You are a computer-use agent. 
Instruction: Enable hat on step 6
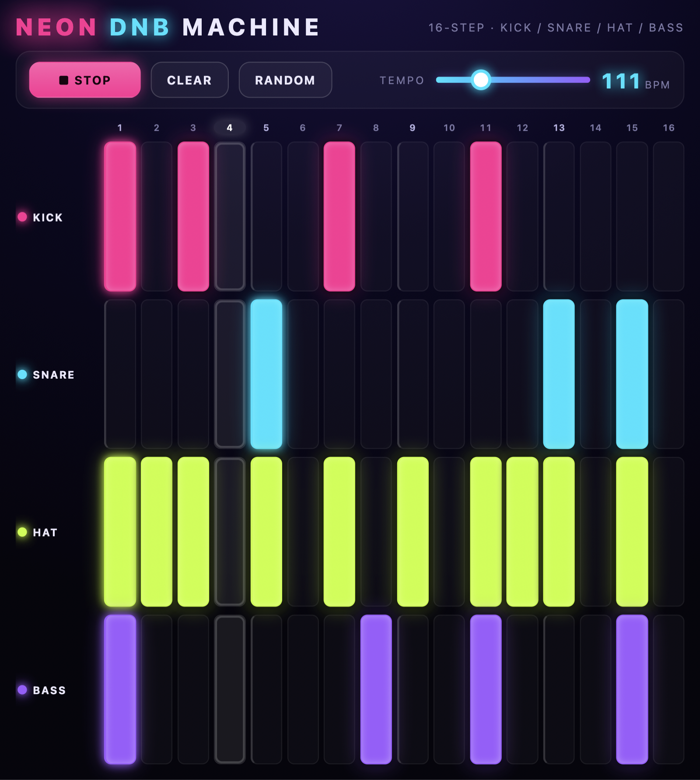pyautogui.click(x=303, y=532)
